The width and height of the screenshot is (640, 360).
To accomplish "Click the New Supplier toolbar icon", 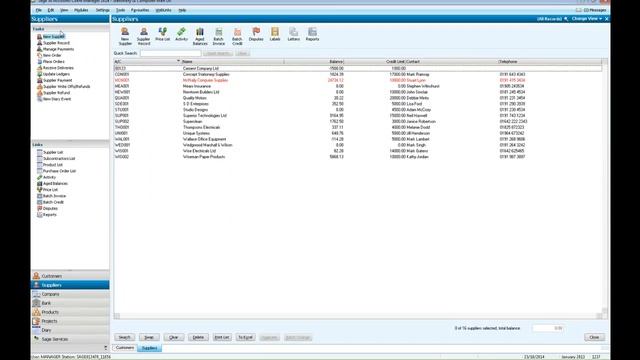I will [125, 36].
